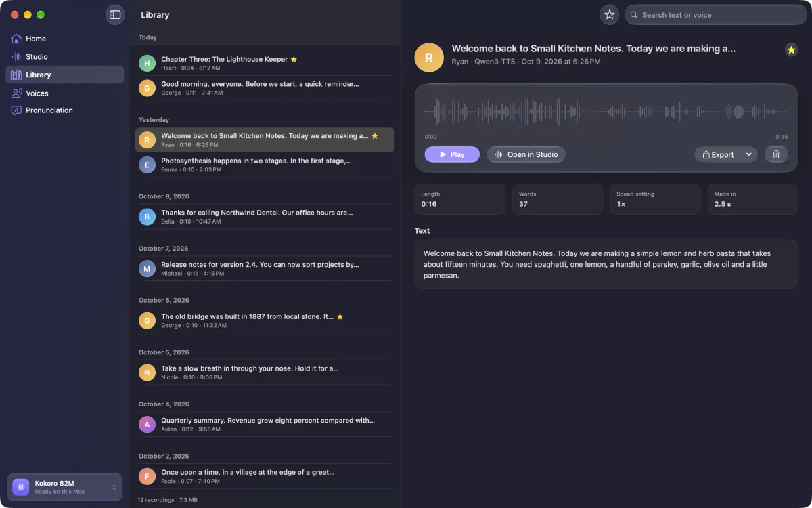The image size is (812, 508).
Task: Click the Aiden voice avatar A
Action: [147, 425]
